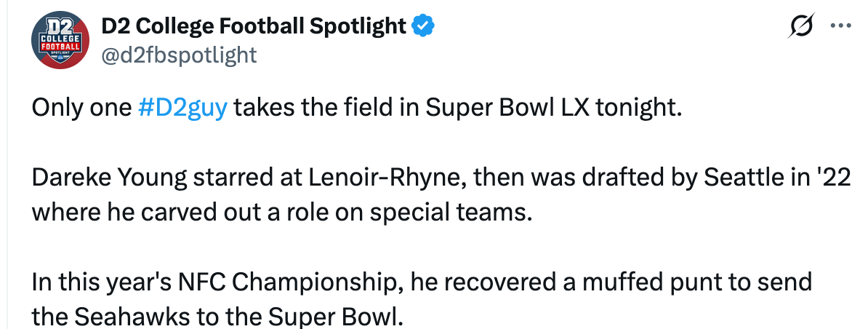Open the three-dot More options menu

(840, 27)
